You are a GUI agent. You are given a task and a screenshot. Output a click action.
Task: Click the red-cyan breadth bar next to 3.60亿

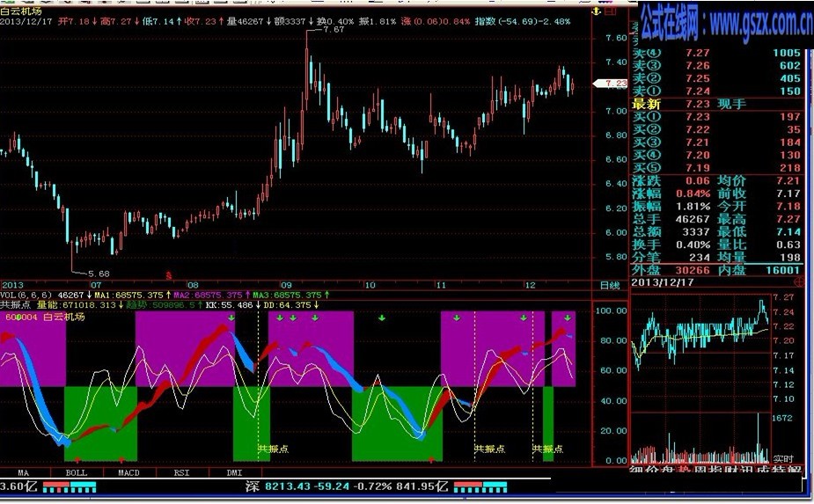[70, 487]
